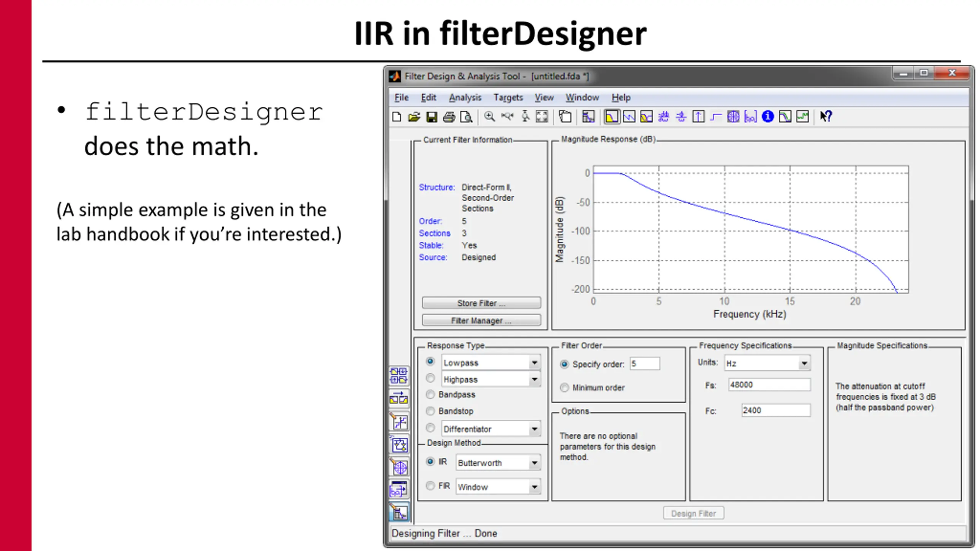Click the Fs sampling frequency field
Screen dimensions: 980x551
769,385
